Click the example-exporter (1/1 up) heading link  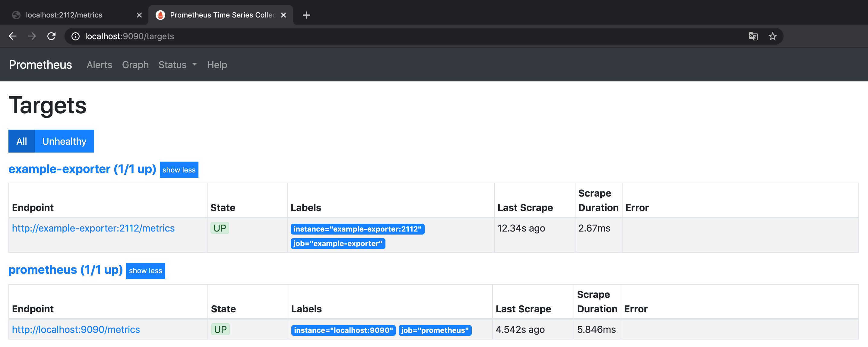[82, 169]
